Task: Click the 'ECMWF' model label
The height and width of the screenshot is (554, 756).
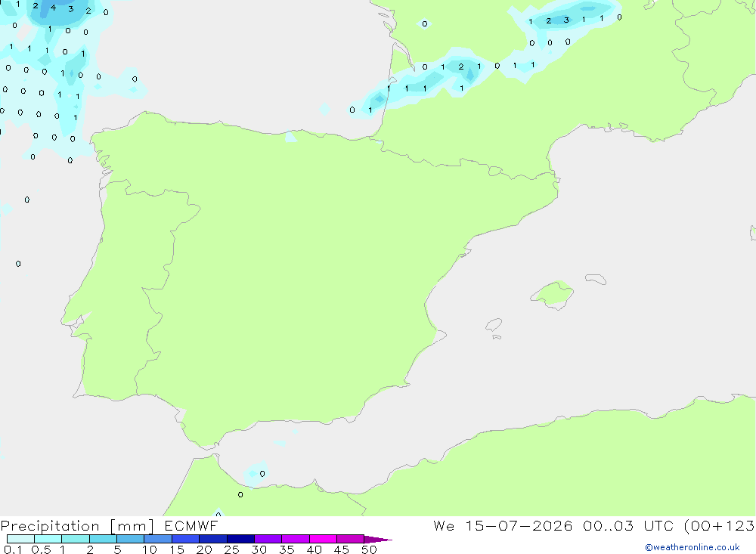Action: (x=191, y=526)
